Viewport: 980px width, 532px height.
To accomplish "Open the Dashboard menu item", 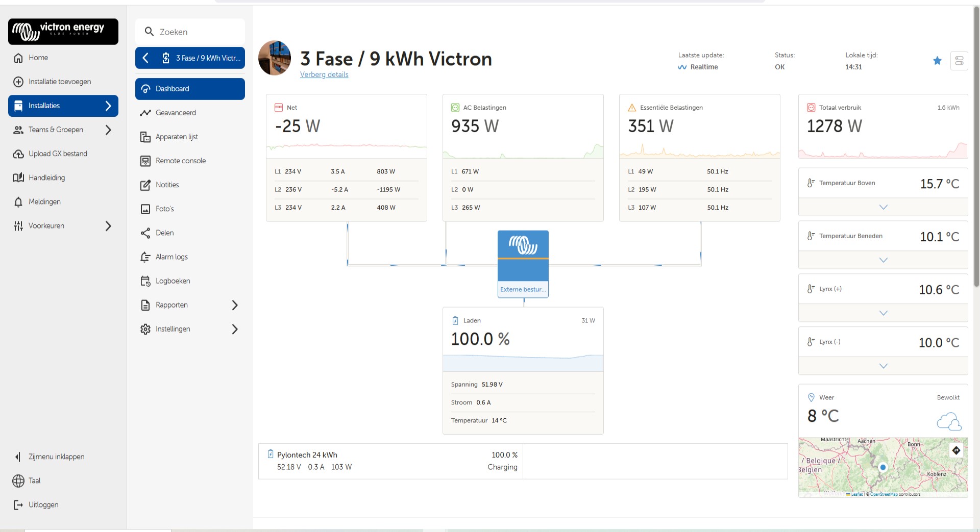I will click(x=190, y=89).
